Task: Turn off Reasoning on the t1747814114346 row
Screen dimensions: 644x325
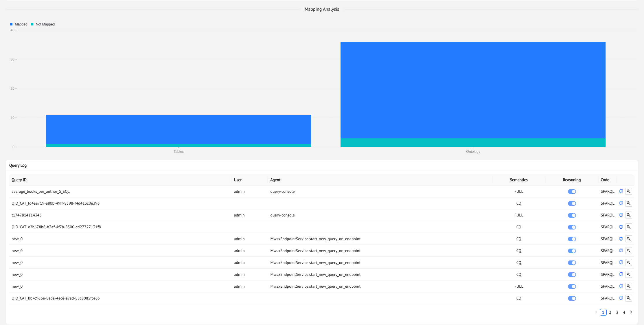Action: click(x=572, y=215)
